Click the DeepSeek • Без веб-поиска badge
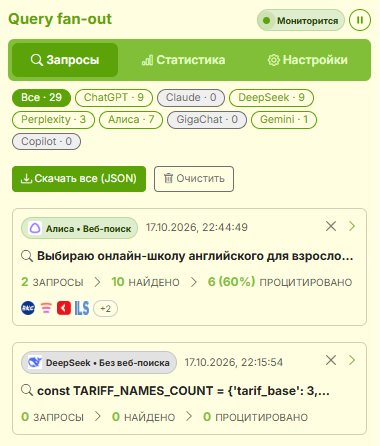Screen dimensions: 380x446 [99, 363]
